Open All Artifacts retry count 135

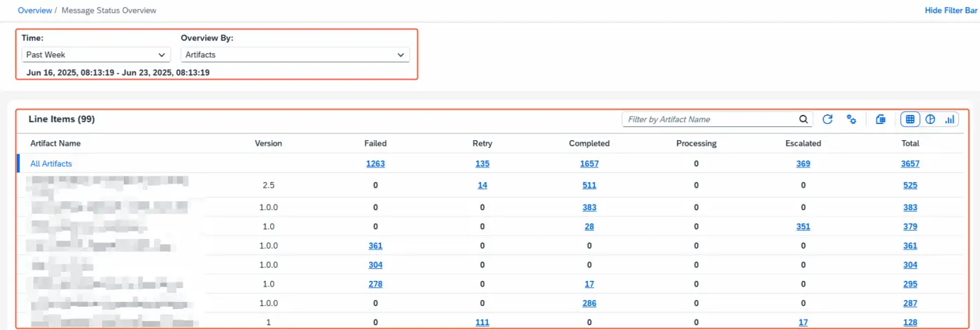[482, 164]
